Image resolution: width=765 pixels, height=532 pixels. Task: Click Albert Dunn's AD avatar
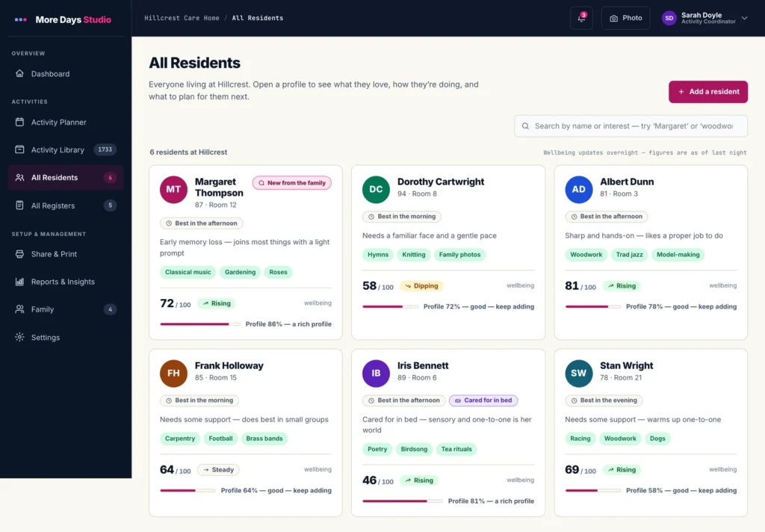(x=579, y=189)
